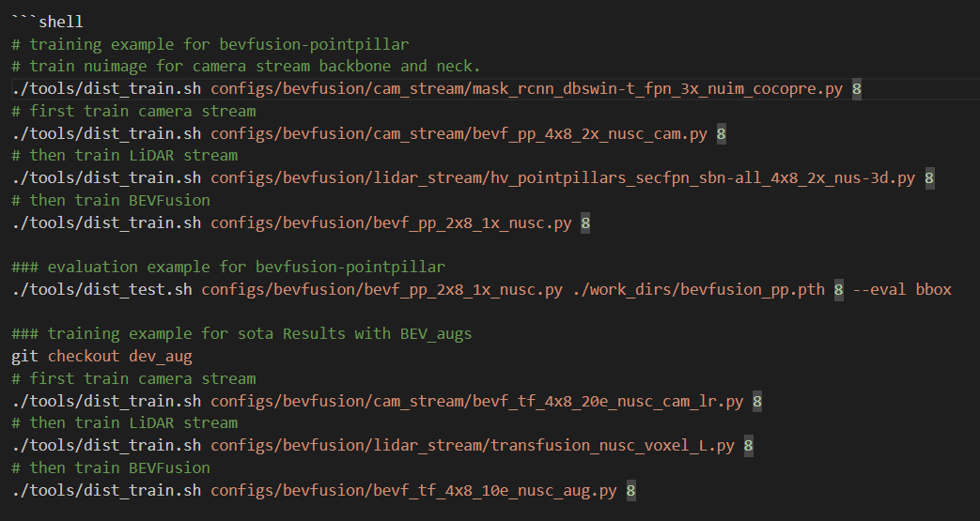Click the bevf_pp_4x8_2x_nusc_cam.py config path

(459, 133)
